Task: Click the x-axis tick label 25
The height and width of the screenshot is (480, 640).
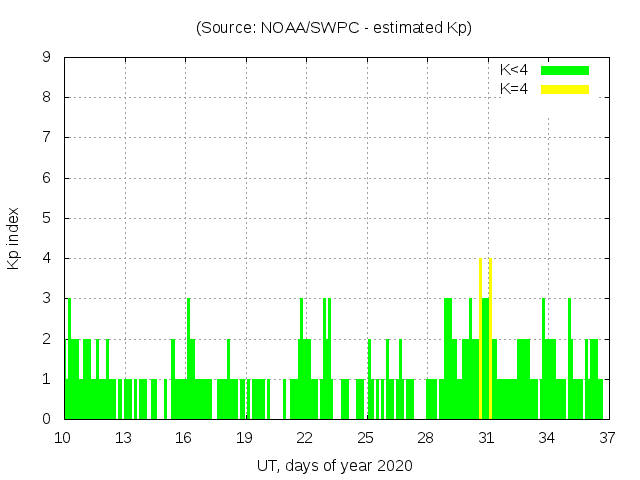Action: pyautogui.click(x=366, y=437)
